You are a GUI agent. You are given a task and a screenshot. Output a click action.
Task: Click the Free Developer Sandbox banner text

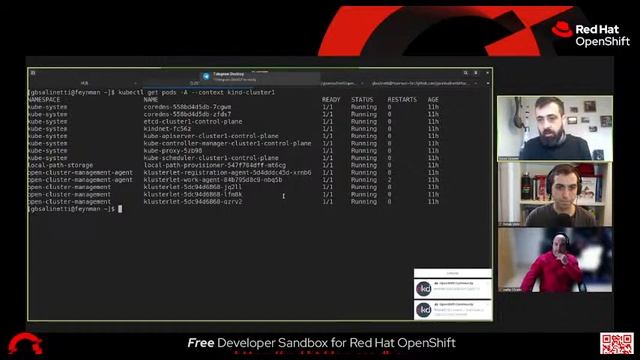click(321, 343)
